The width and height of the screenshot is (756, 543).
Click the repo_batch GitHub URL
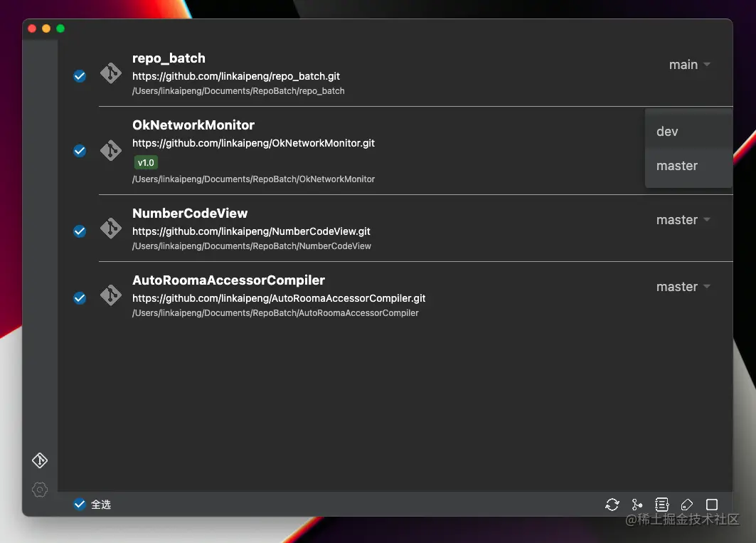coord(236,76)
